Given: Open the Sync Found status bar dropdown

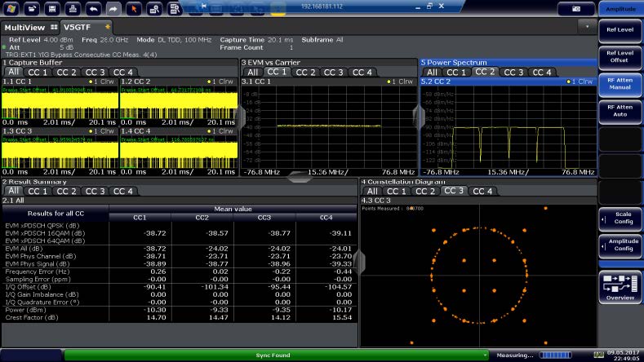Looking at the screenshot, I should [486, 355].
